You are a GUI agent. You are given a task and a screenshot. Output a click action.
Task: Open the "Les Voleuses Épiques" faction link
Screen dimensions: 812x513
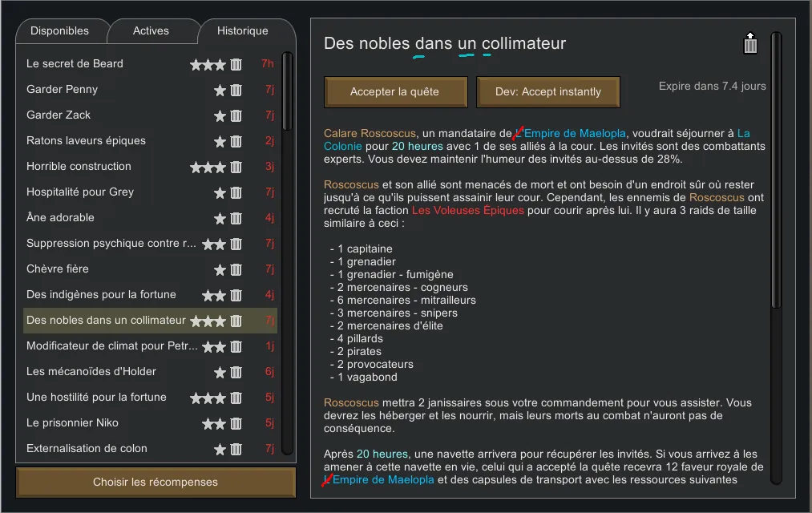point(467,210)
